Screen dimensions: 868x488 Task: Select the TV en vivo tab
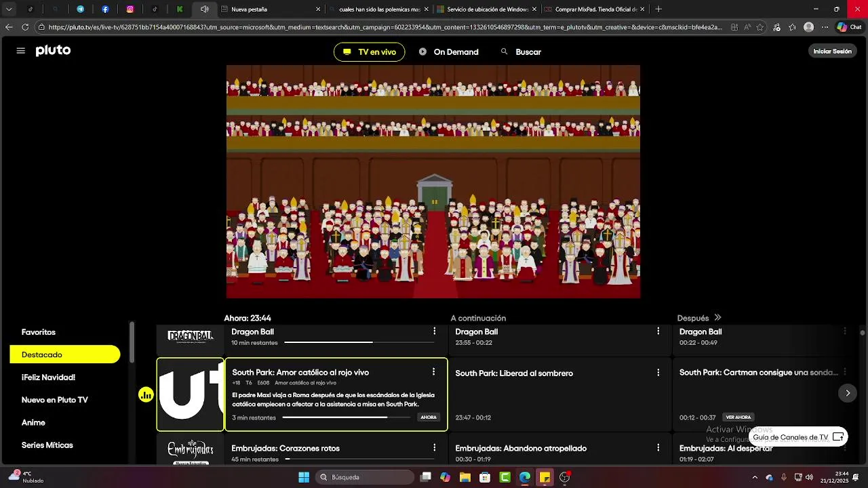[369, 52]
